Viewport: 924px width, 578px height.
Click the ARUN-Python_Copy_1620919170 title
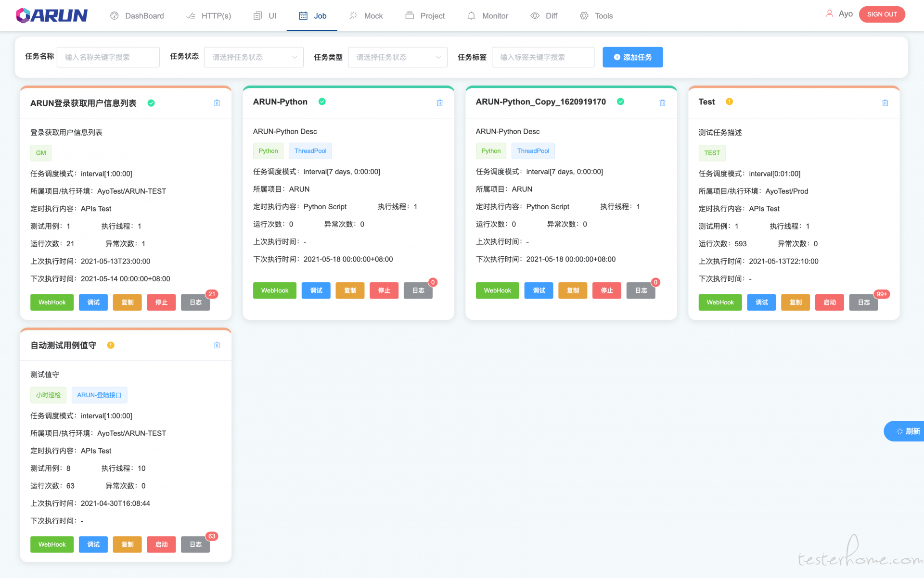[x=541, y=101]
